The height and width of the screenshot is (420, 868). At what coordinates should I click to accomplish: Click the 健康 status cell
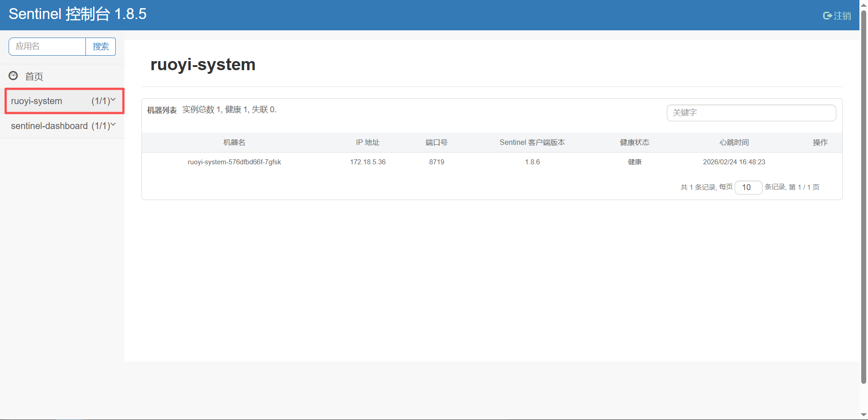634,162
